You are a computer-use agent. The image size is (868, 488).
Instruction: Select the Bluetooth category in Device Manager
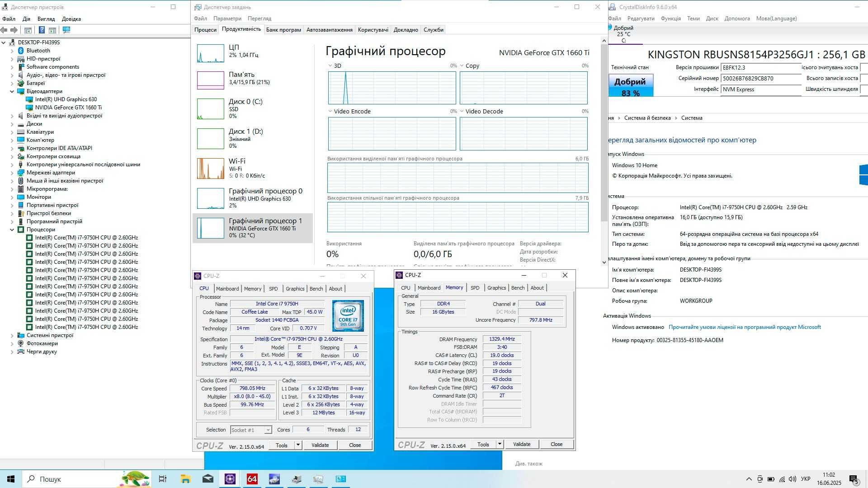tap(38, 51)
